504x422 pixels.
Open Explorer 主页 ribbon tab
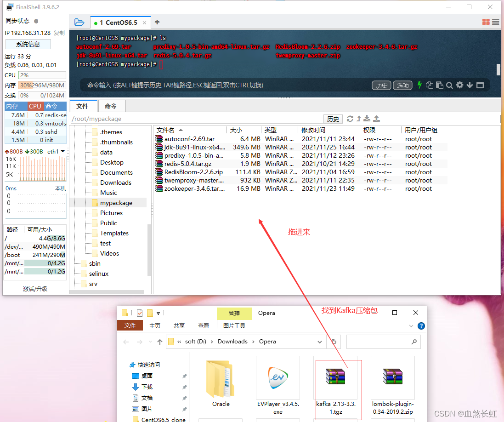click(155, 325)
